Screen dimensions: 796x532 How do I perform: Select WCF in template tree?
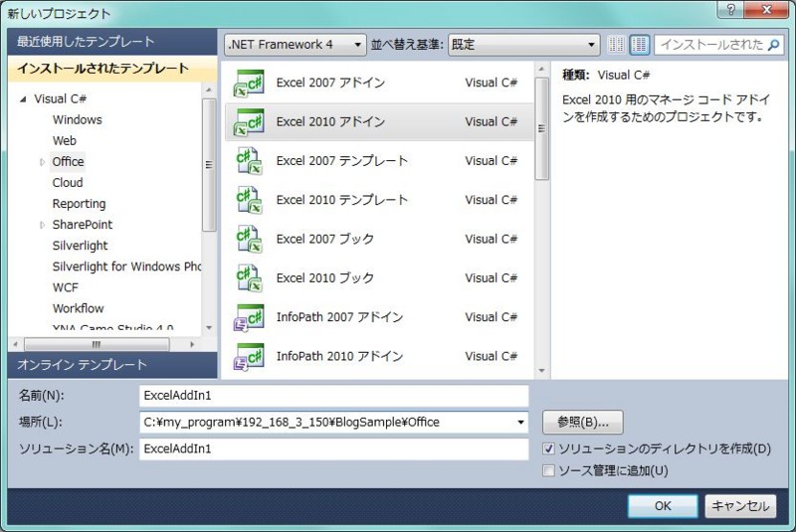click(x=66, y=287)
